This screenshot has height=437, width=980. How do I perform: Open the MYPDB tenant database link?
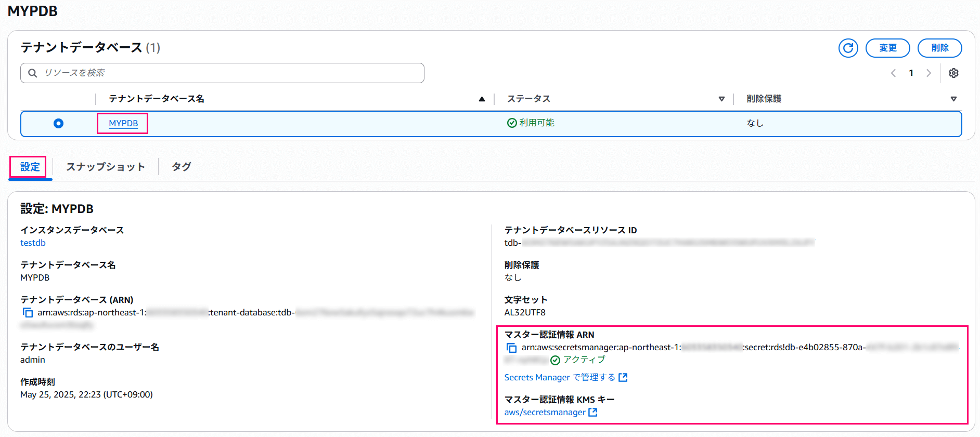pos(123,123)
